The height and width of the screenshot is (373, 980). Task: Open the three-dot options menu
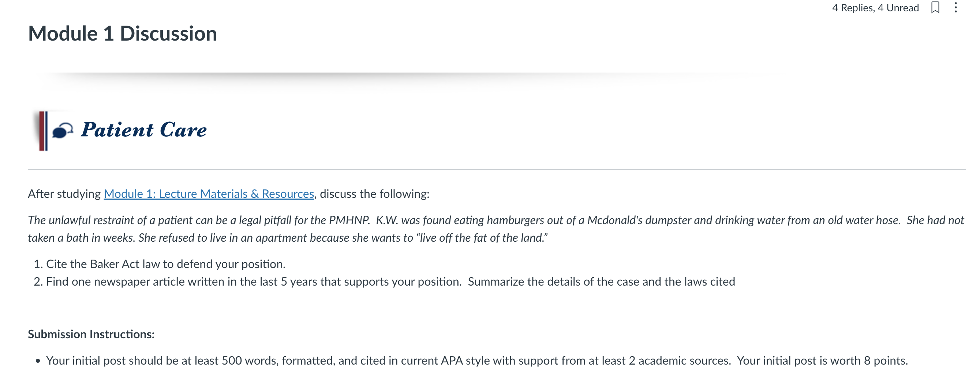955,8
